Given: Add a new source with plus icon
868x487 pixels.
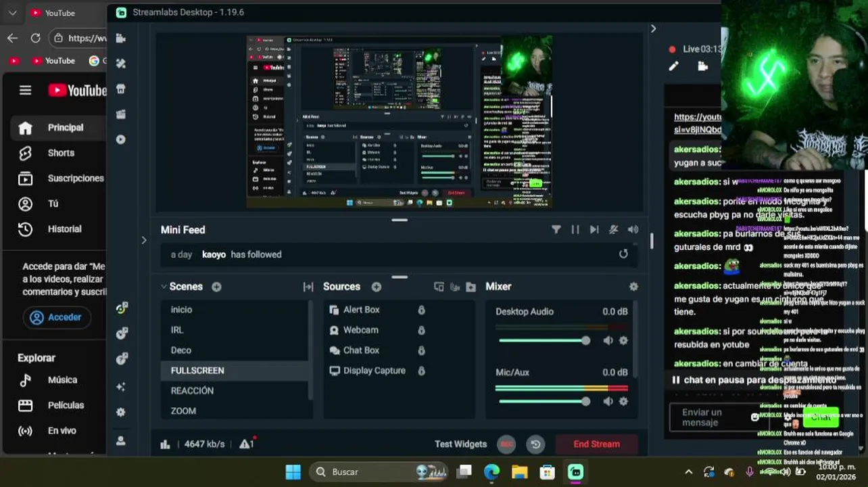Looking at the screenshot, I should click(x=377, y=287).
